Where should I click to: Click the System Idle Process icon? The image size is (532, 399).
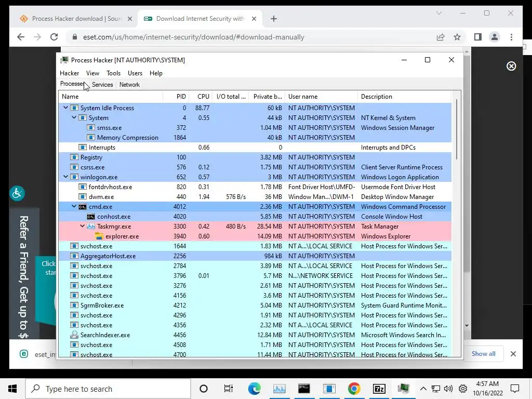coord(74,108)
